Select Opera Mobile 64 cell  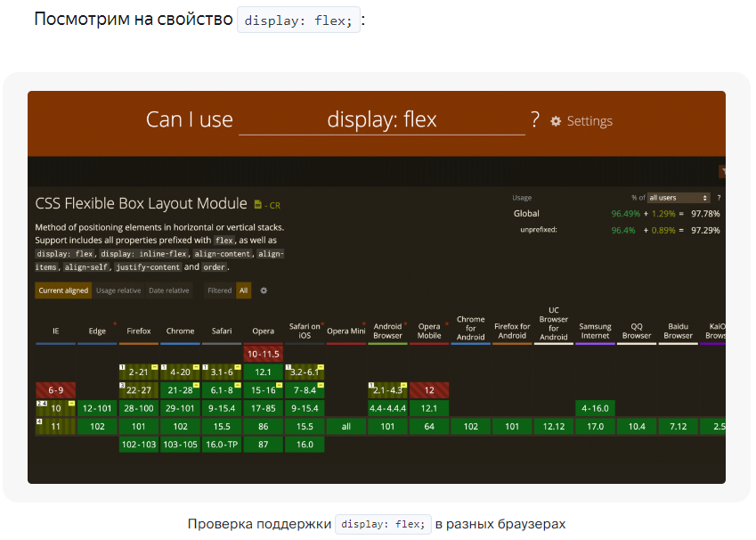point(429,427)
